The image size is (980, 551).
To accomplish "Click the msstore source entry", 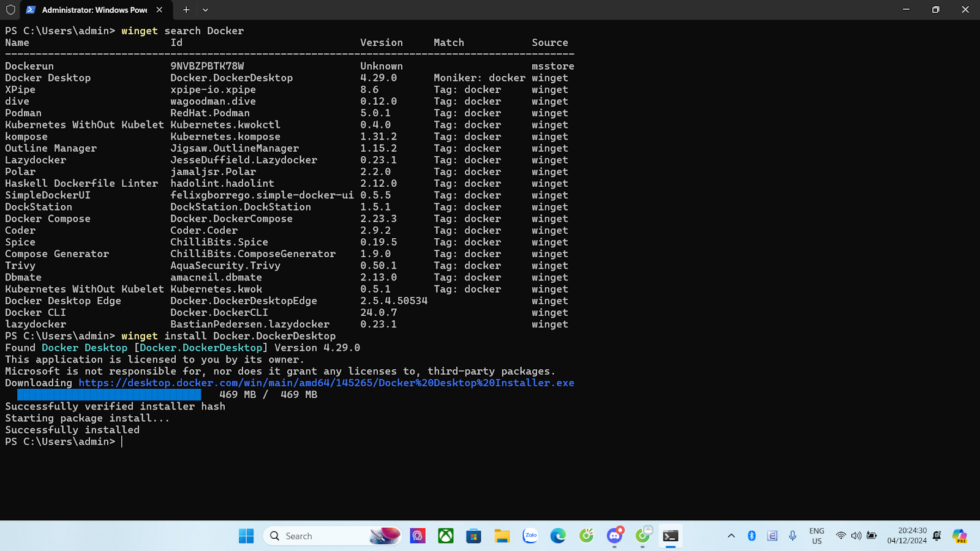I will 553,66.
